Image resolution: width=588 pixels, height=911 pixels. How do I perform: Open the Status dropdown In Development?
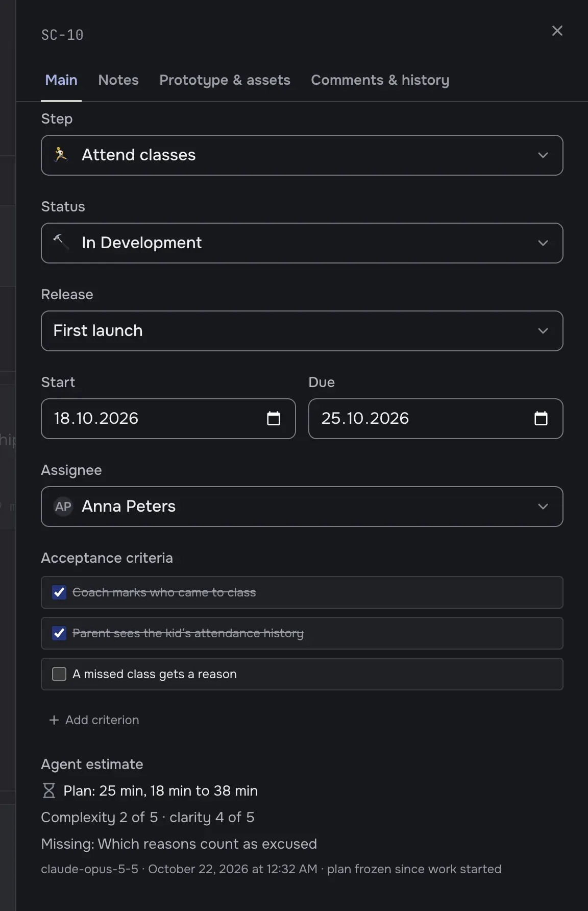[x=302, y=243]
